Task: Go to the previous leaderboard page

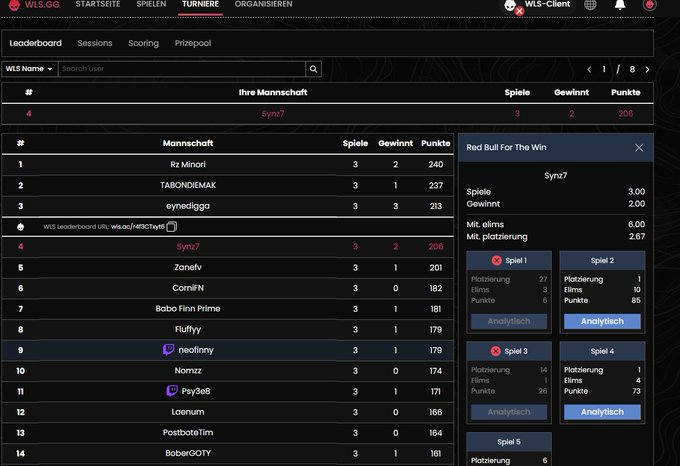Action: pos(589,69)
